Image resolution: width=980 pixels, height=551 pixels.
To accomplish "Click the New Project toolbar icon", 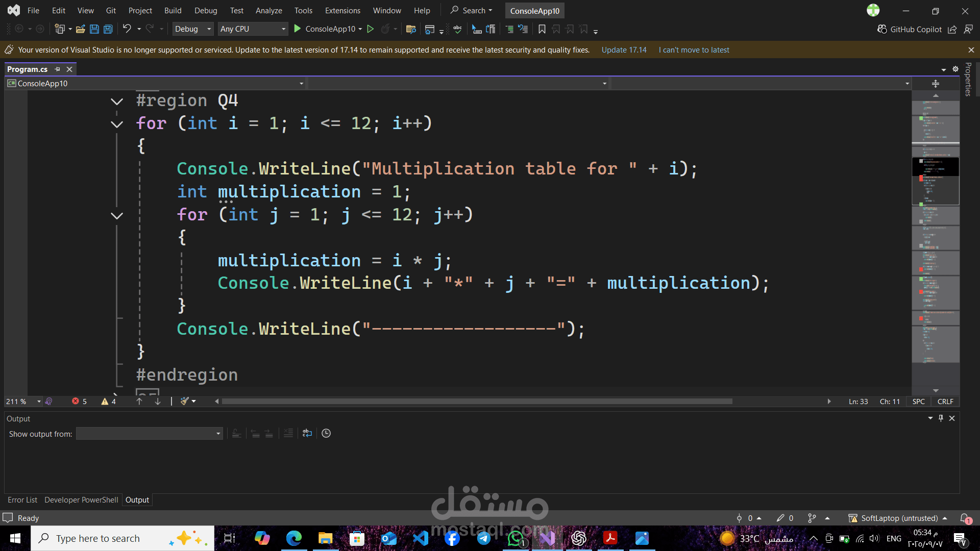I will click(x=60, y=29).
